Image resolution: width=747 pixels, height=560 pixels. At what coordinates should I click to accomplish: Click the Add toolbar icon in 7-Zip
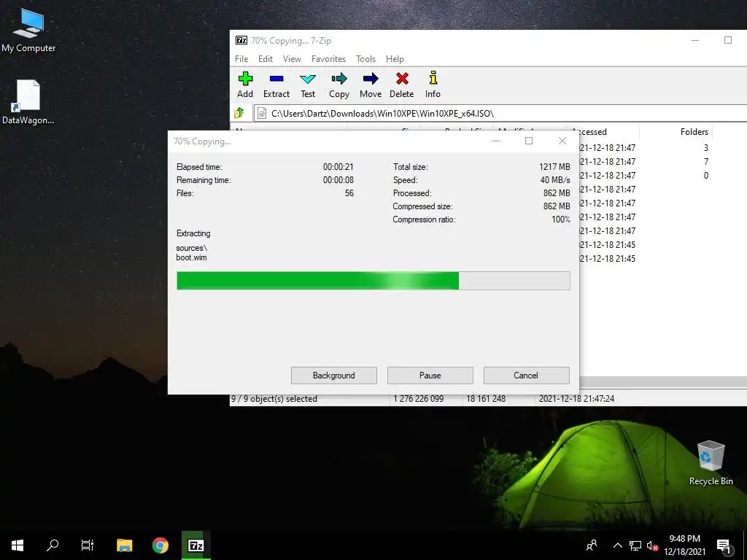245,85
